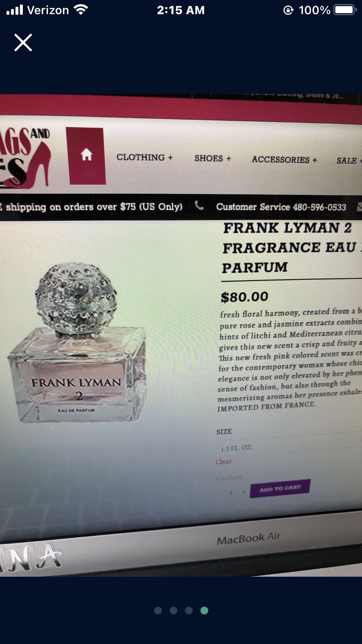Click the phone icon beside Customer Service

pos(199,205)
